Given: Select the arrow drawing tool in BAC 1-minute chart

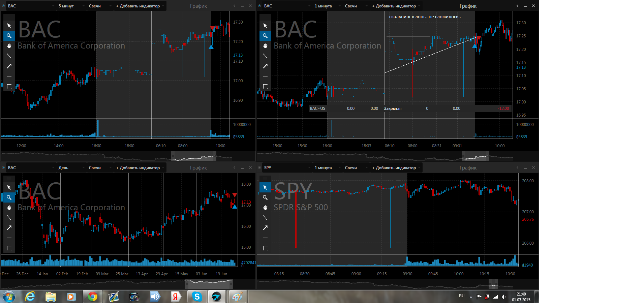Looking at the screenshot, I should (265, 66).
